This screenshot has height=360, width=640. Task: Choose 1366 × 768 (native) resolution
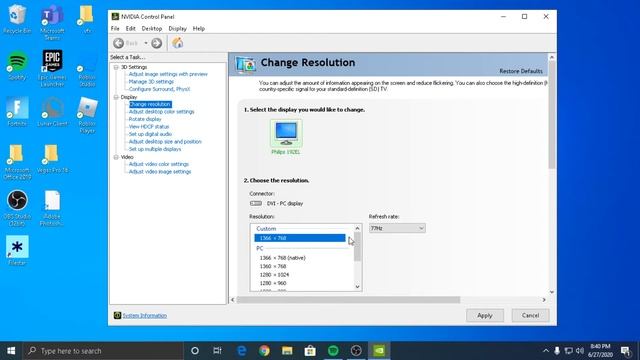point(282,258)
